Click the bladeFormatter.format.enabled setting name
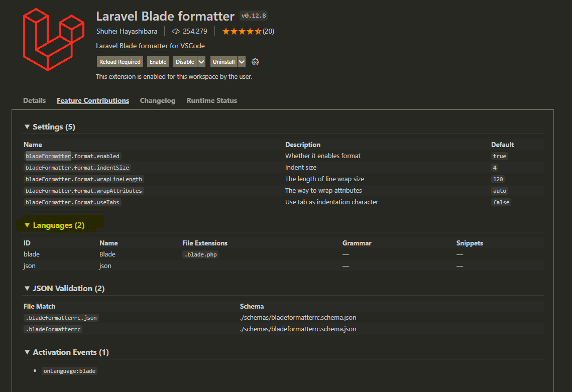The height and width of the screenshot is (392, 572). coord(73,156)
